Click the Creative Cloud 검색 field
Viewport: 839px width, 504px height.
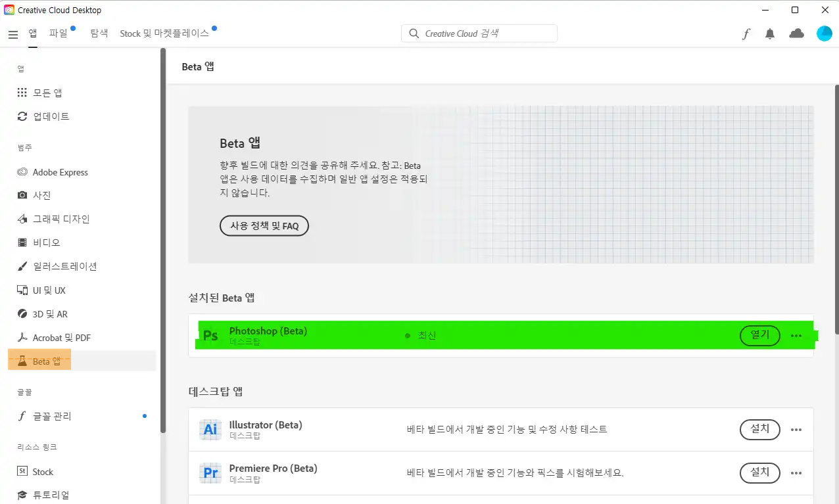(479, 34)
